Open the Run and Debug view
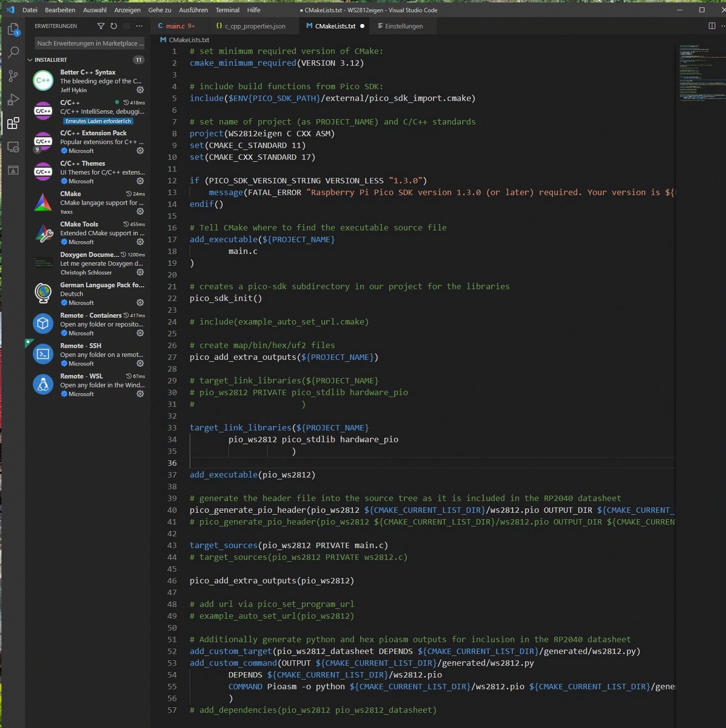 point(13,100)
